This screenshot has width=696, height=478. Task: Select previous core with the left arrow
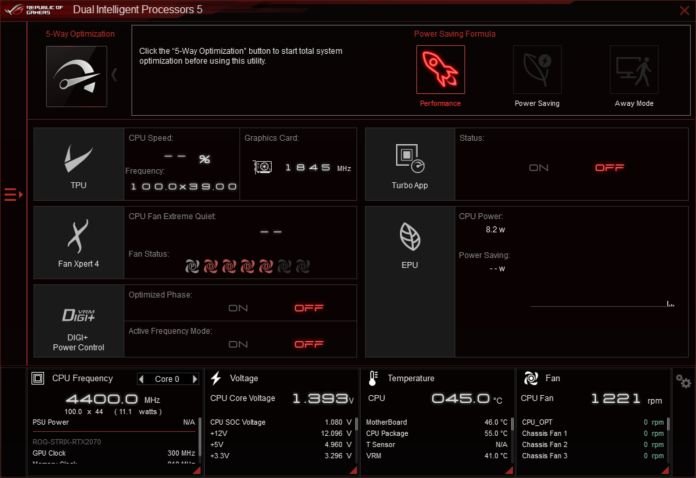tap(141, 379)
